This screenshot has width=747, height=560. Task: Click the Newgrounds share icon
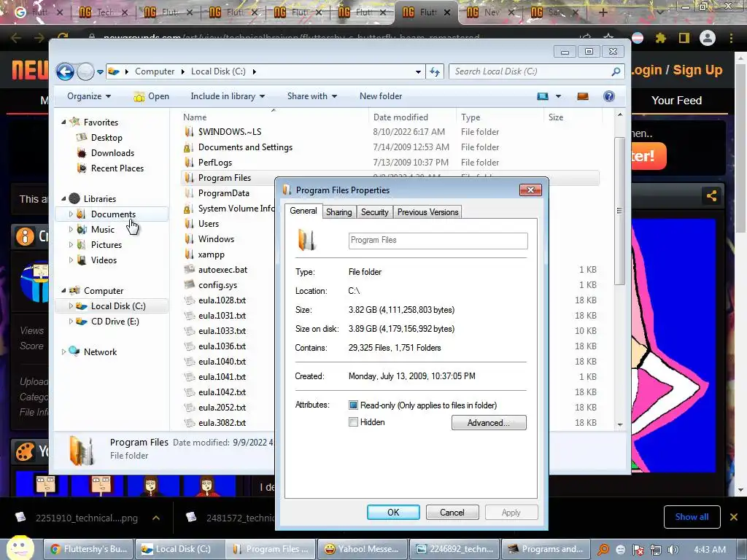click(x=711, y=195)
